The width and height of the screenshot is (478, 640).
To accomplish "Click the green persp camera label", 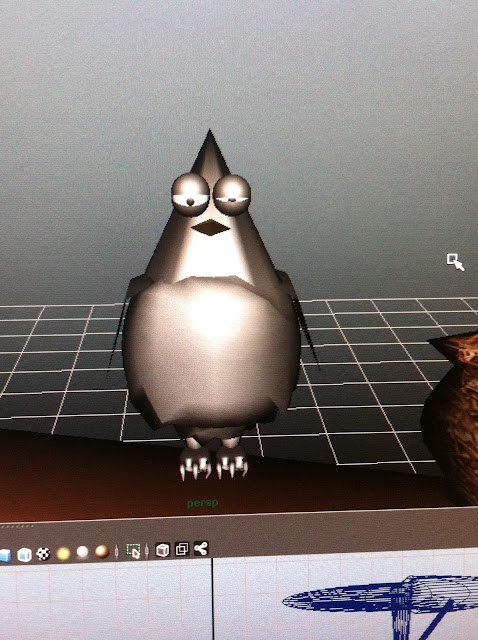I will (202, 503).
